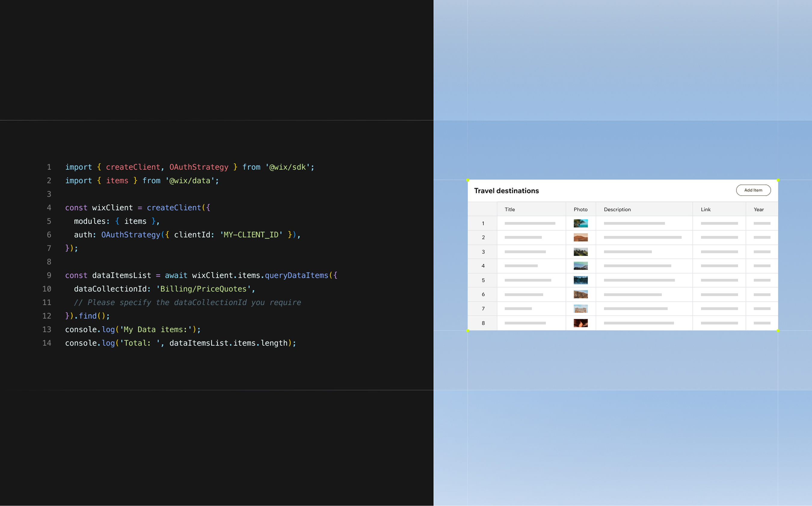This screenshot has height=506, width=812.
Task: Click the year cell in row 8
Action: [x=762, y=323]
